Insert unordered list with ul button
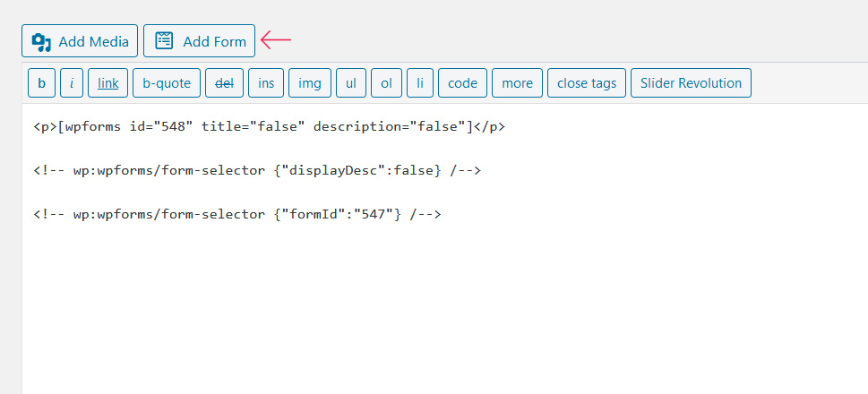This screenshot has height=394, width=868. coord(351,83)
